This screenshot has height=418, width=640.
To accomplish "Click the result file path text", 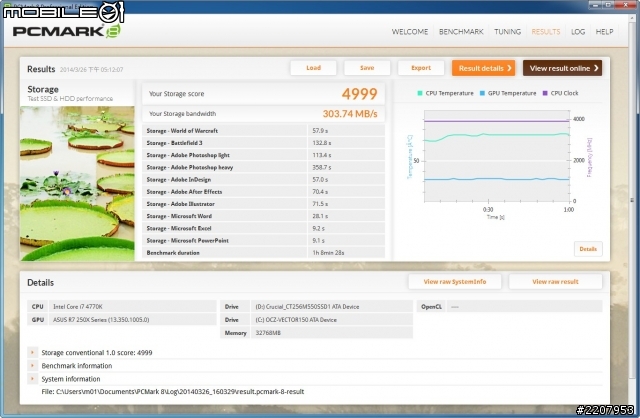I will (173, 391).
